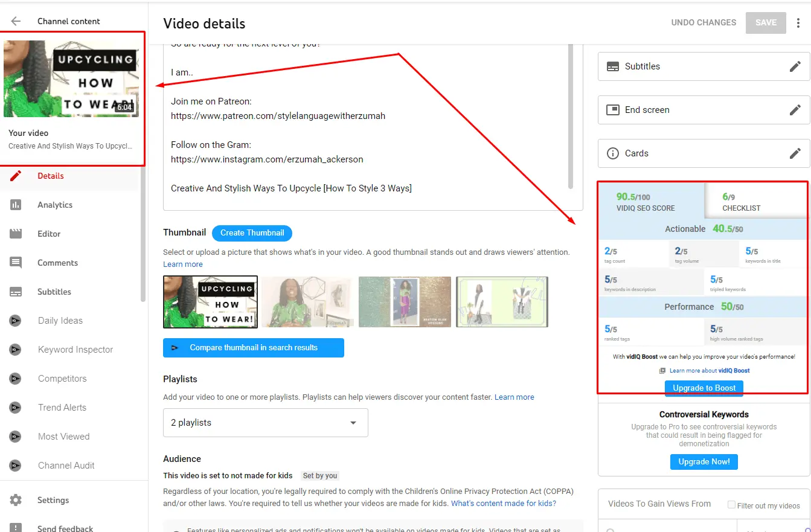
Task: Click the vidIQ Keyword Inspector icon
Action: point(15,350)
